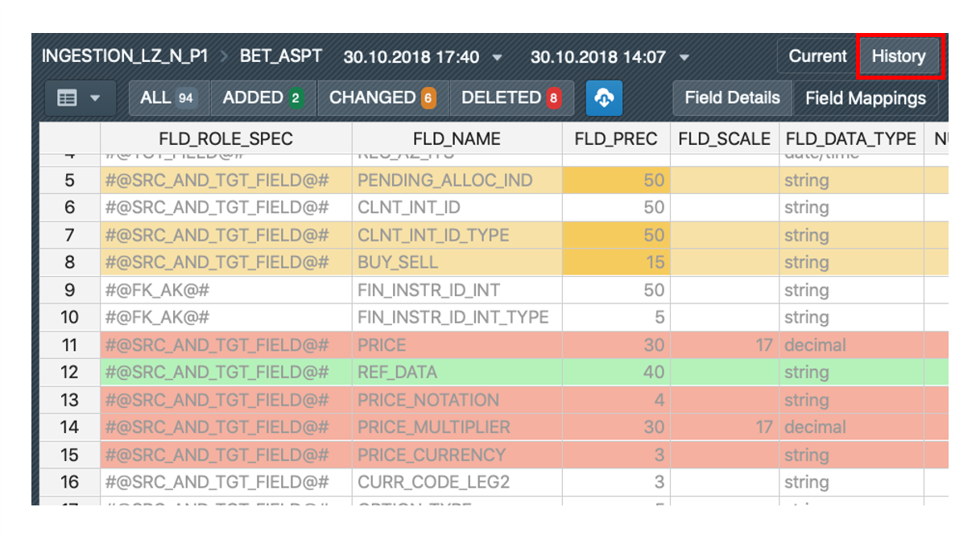This screenshot has width=980, height=536.
Task: Select row number 11 header
Action: [x=69, y=345]
